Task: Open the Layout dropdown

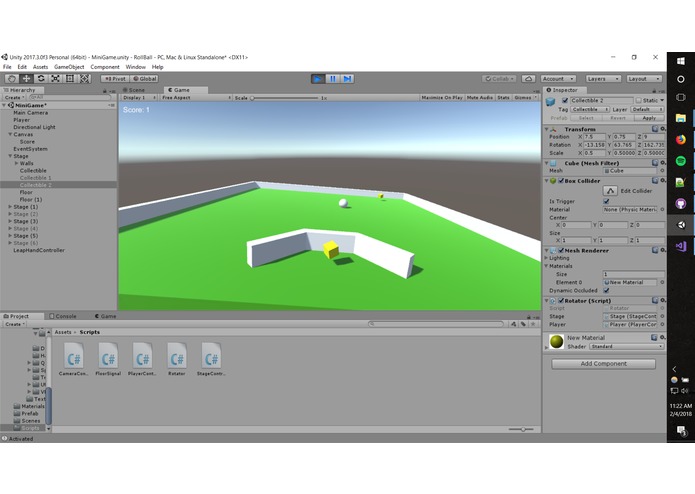Action: point(644,79)
